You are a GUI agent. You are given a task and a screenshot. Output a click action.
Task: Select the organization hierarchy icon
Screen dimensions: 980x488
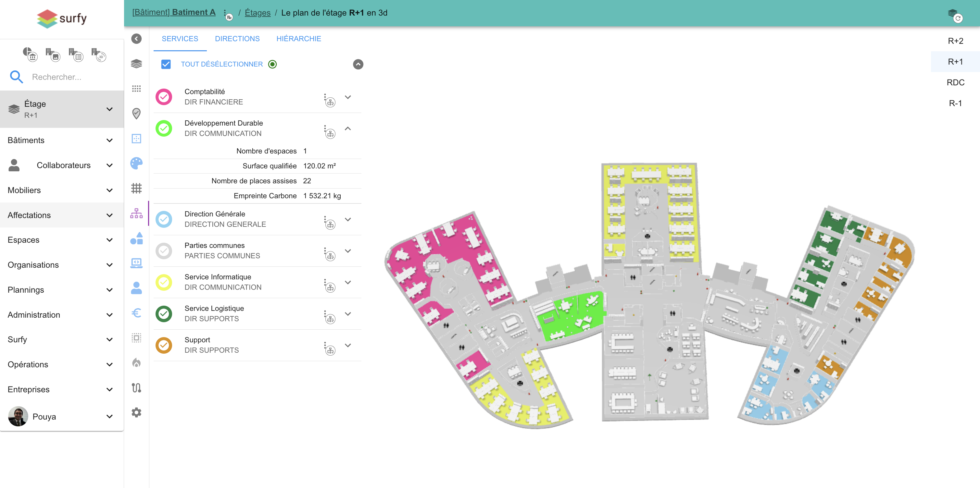(x=136, y=213)
